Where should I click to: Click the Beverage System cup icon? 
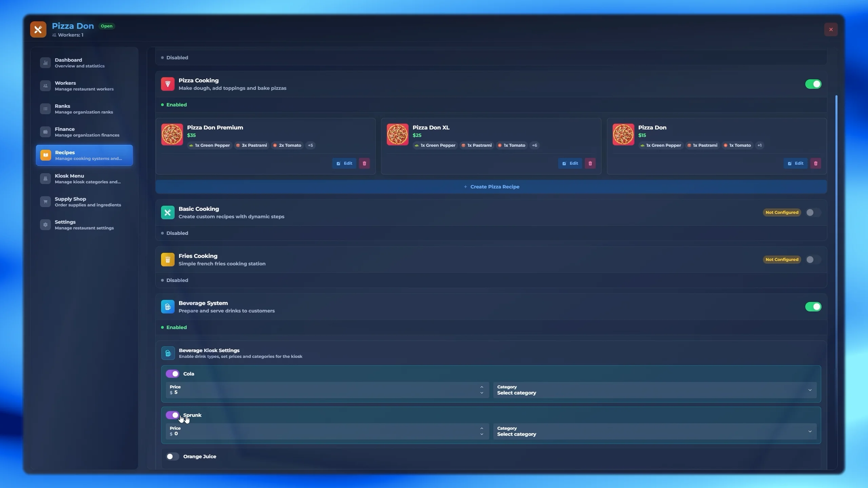pos(167,307)
